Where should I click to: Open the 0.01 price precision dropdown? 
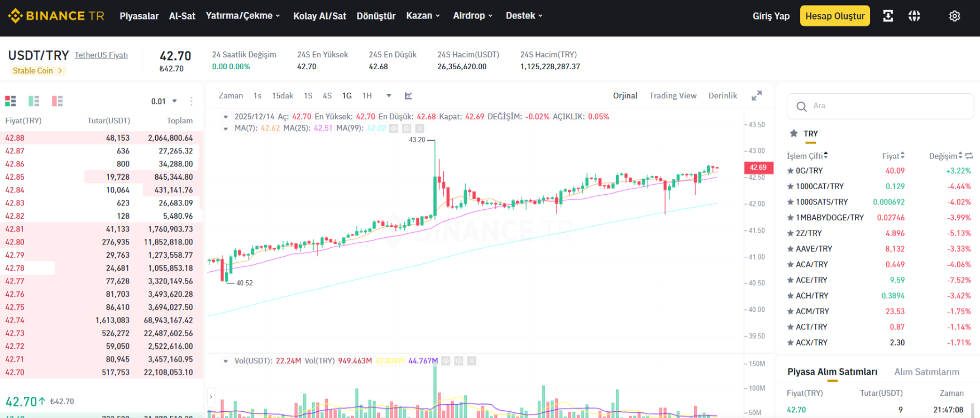coord(164,101)
